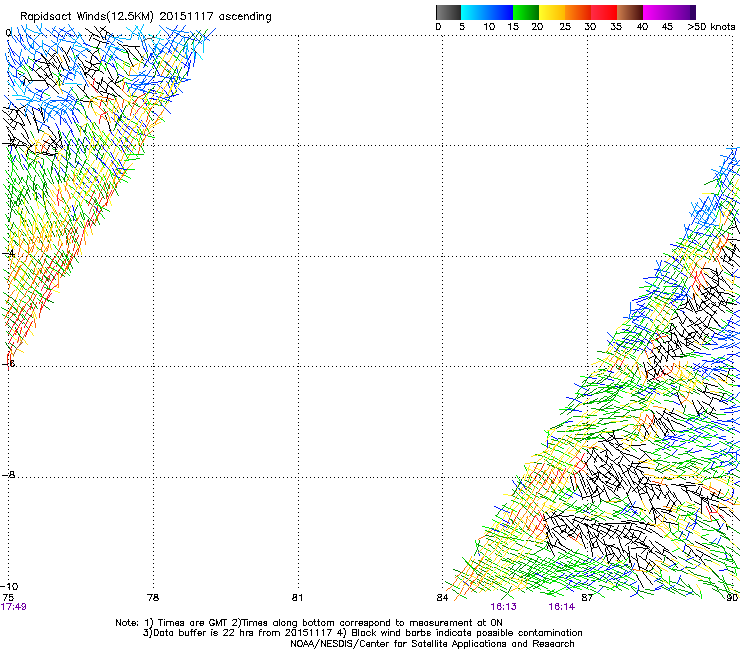Click the legend tick label 25
This screenshot has width=740, height=650.
click(565, 27)
